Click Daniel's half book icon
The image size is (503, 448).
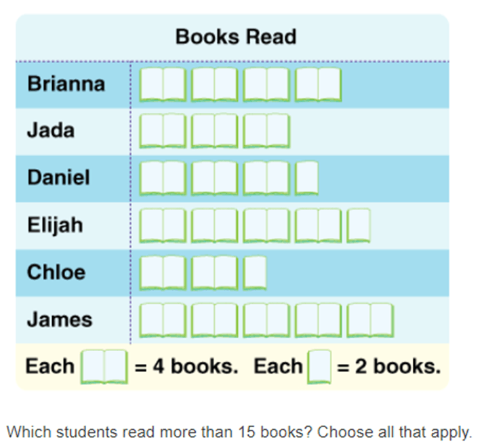coord(306,178)
